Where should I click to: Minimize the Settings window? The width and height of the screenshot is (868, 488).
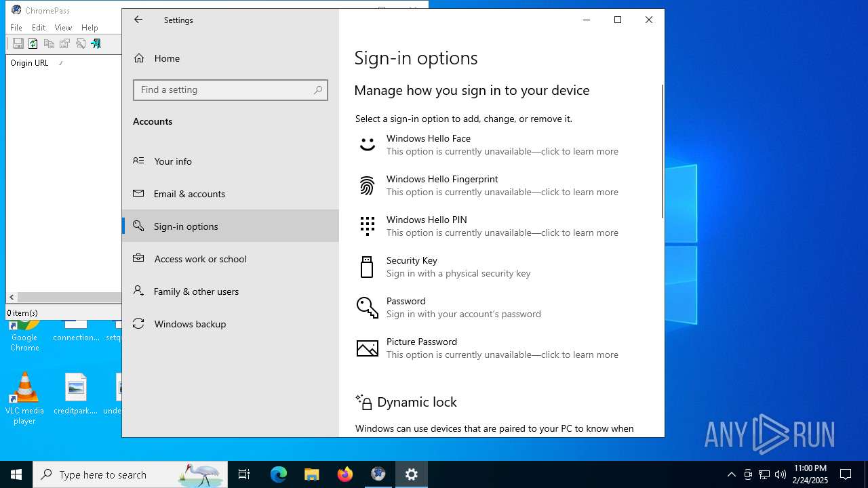pos(587,20)
